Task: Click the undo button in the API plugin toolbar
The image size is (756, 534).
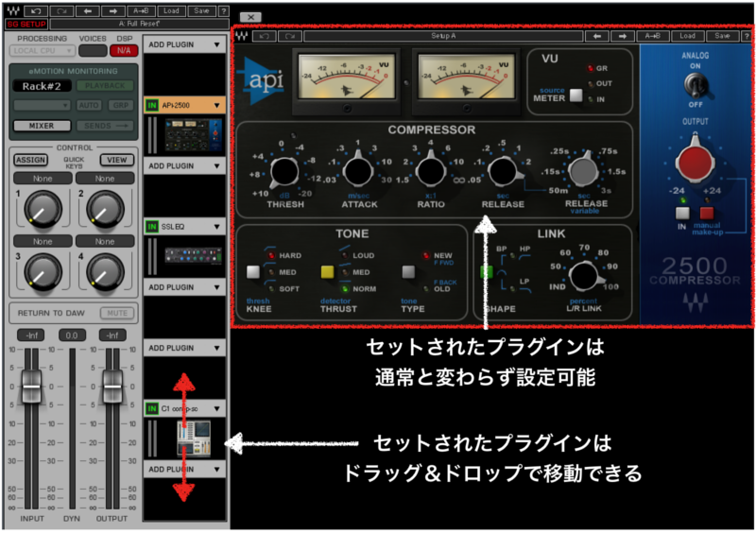Action: pyautogui.click(x=265, y=36)
